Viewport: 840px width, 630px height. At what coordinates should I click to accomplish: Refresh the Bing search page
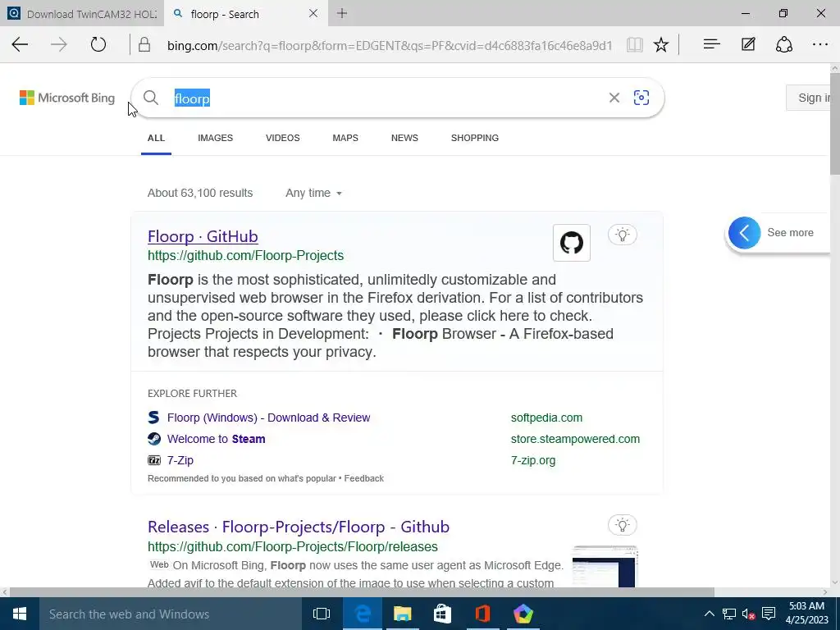[x=98, y=44]
